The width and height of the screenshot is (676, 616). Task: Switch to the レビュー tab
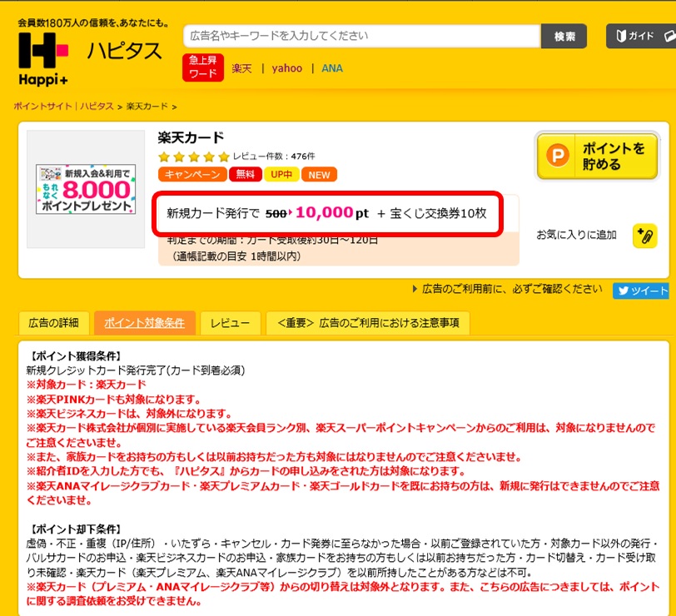click(231, 323)
